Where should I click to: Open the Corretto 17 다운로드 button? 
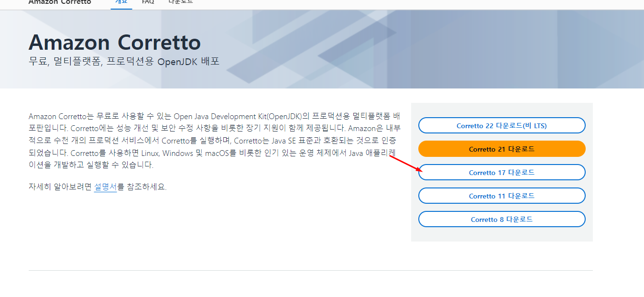coord(502,173)
